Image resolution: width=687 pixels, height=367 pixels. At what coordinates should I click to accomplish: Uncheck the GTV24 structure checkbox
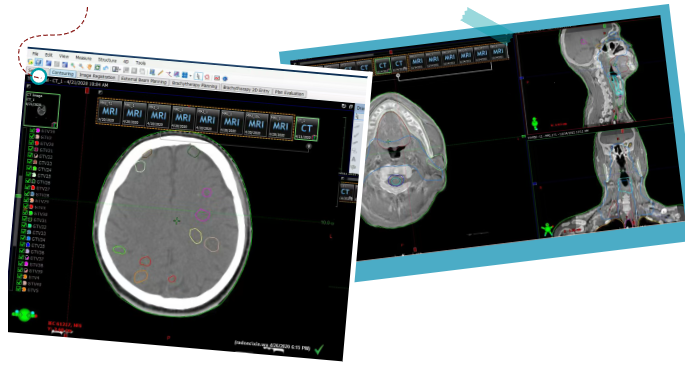(29, 168)
